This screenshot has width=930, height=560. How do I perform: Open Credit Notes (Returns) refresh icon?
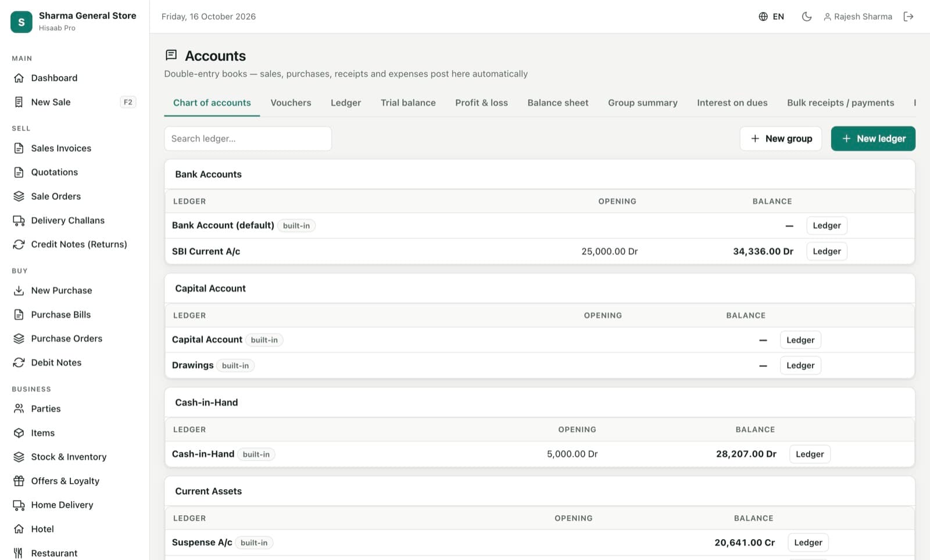pos(19,245)
